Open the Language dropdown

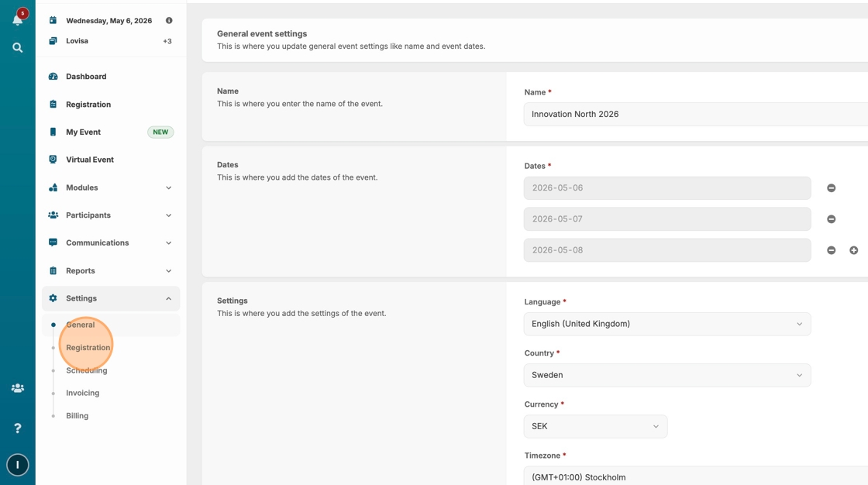[666, 324]
